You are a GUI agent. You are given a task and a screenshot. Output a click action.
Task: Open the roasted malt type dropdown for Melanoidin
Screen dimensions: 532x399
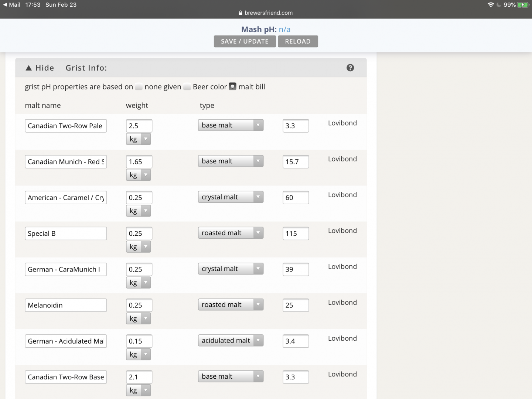coord(231,304)
